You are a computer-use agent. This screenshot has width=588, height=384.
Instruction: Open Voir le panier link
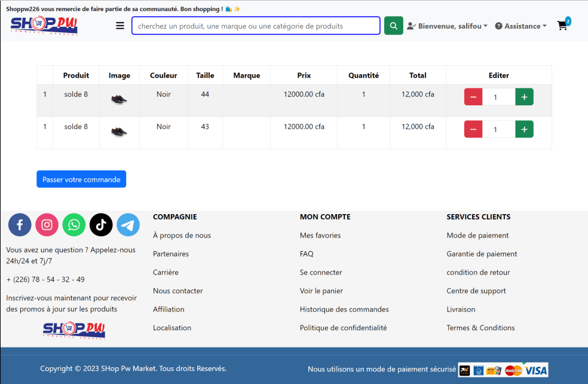321,291
